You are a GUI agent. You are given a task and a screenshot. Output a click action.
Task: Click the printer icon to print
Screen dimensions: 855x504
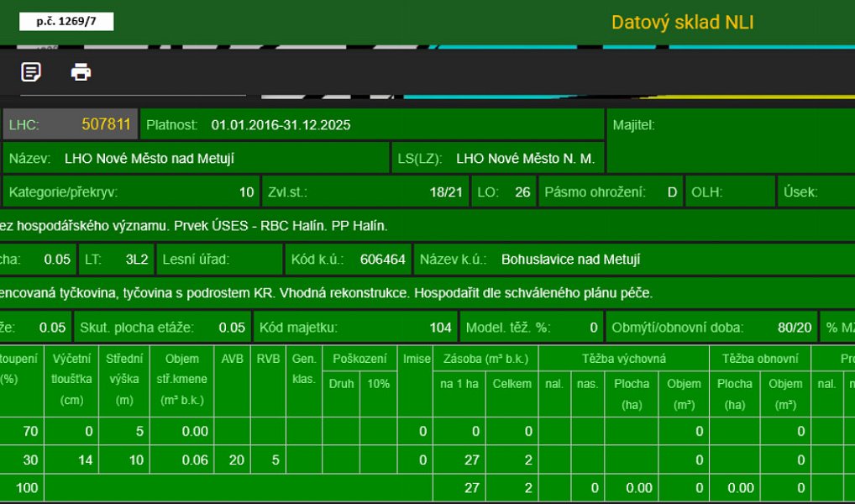click(81, 72)
